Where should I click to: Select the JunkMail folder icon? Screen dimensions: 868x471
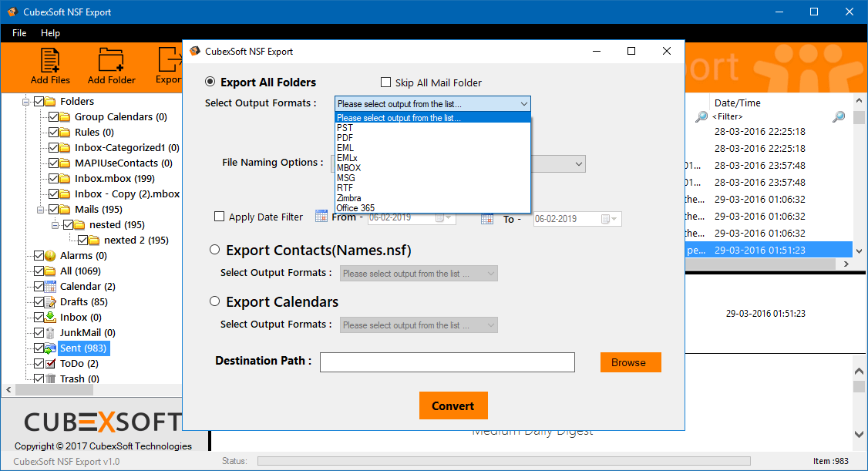pos(50,333)
